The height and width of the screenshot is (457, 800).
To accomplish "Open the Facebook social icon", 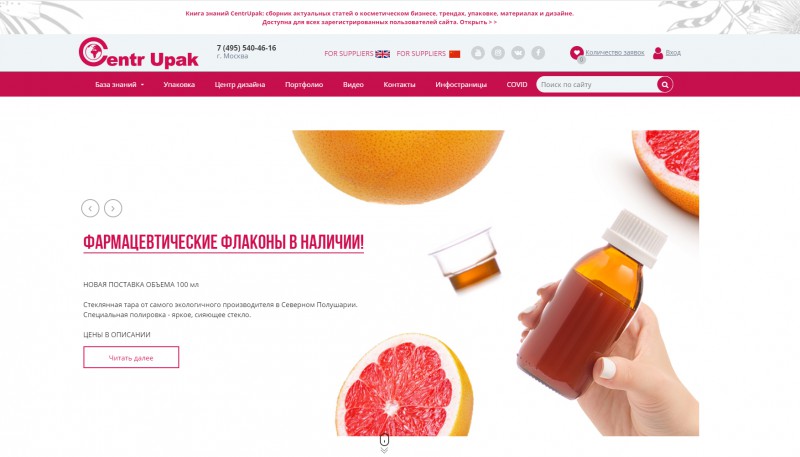I will click(538, 53).
